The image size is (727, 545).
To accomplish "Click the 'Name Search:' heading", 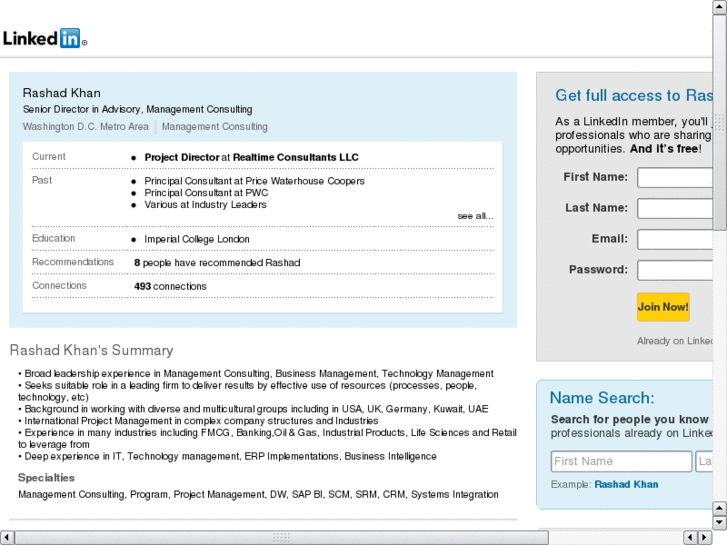I will pyautogui.click(x=602, y=398).
